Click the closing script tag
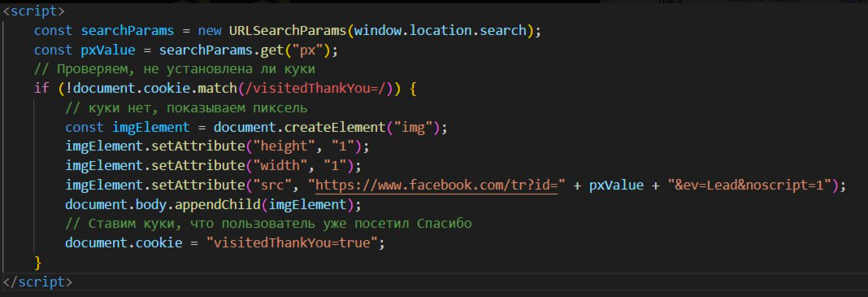Screen dimensions: 868x297 pos(37,282)
